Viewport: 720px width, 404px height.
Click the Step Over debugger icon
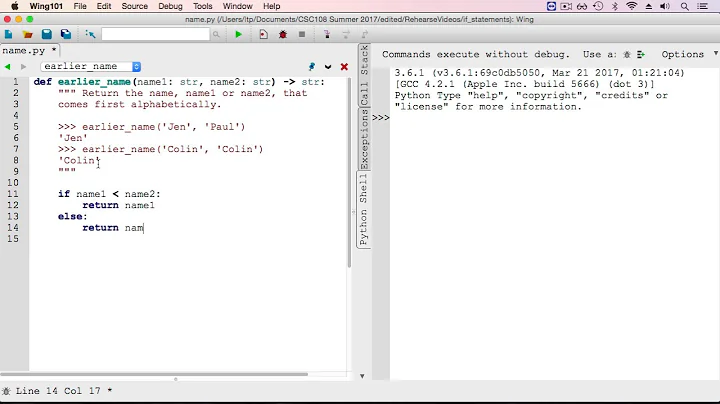[346, 34]
